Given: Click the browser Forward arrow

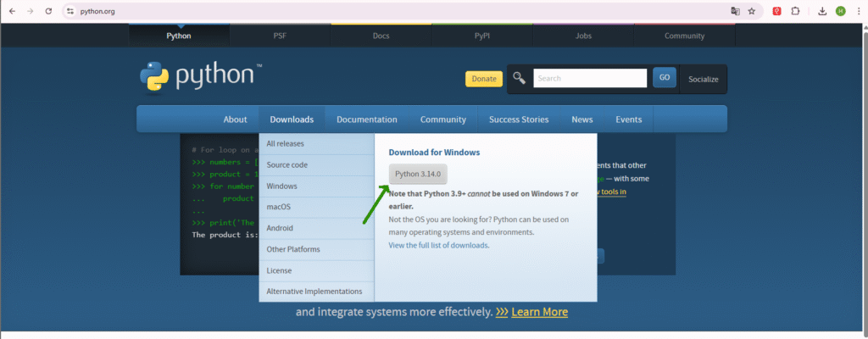Looking at the screenshot, I should 30,11.
